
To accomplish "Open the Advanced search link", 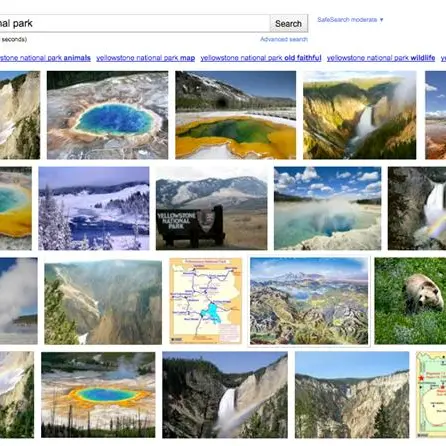I will click(284, 39).
